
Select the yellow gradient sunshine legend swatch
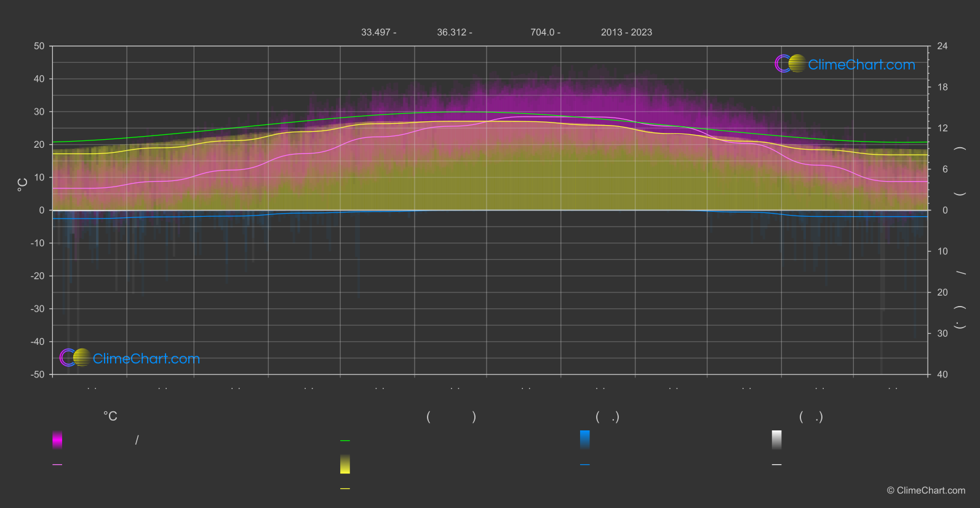pyautogui.click(x=345, y=464)
